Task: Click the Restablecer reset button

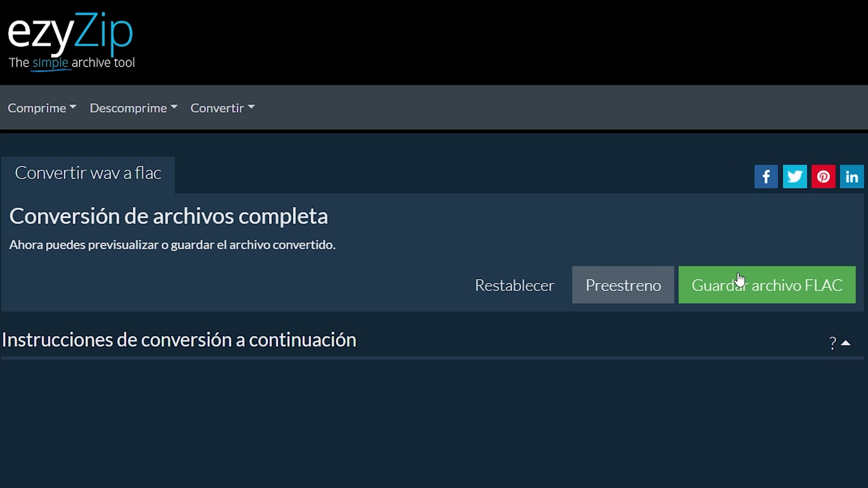Action: [x=514, y=285]
